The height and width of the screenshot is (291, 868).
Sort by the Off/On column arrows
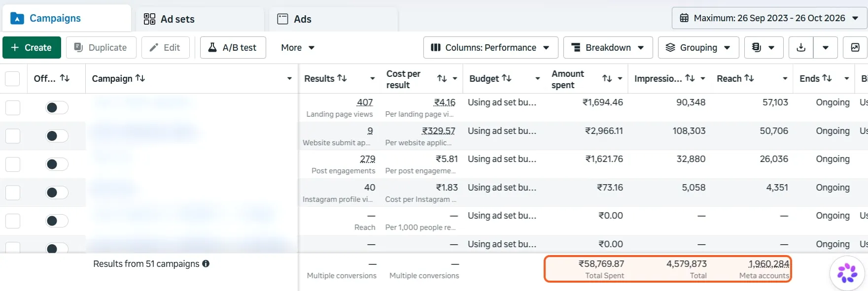(x=65, y=78)
